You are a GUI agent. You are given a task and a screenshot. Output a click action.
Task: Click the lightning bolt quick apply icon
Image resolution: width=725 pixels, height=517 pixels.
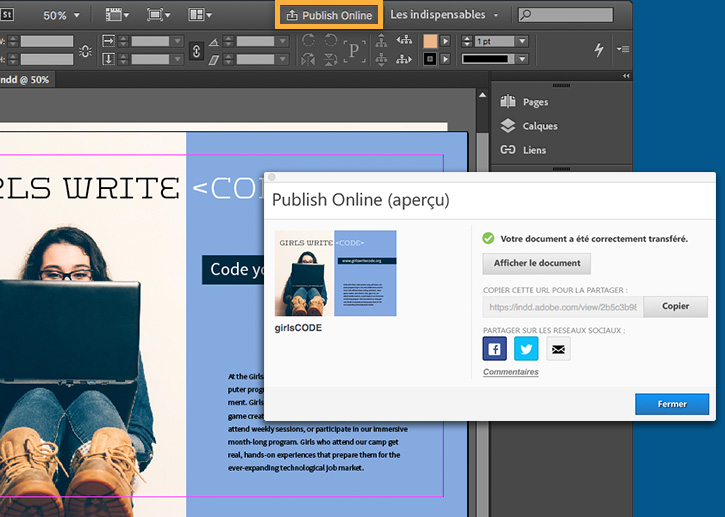point(600,49)
